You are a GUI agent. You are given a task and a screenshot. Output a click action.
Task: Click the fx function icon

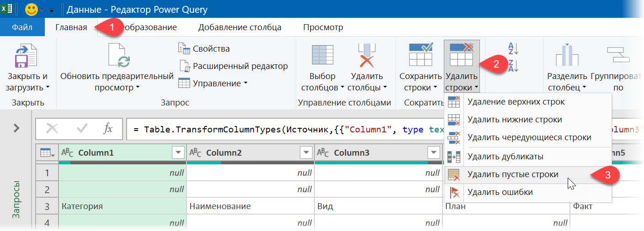click(x=108, y=129)
